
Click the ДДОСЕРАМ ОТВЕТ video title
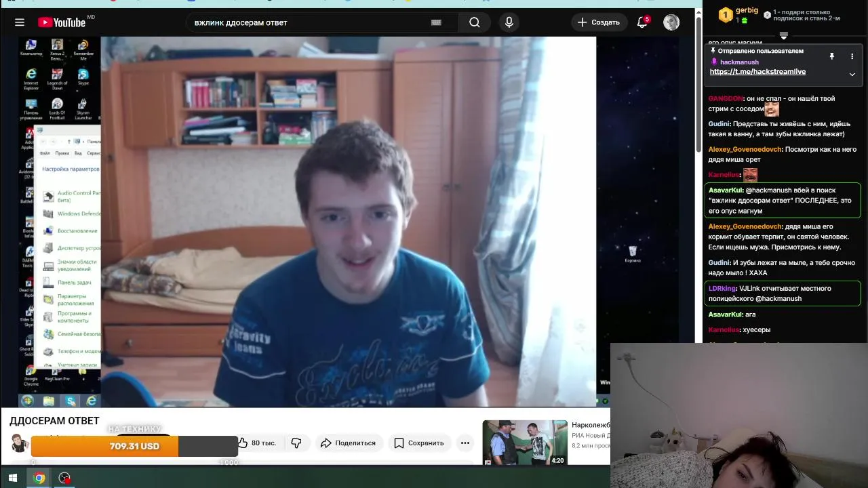pyautogui.click(x=54, y=421)
